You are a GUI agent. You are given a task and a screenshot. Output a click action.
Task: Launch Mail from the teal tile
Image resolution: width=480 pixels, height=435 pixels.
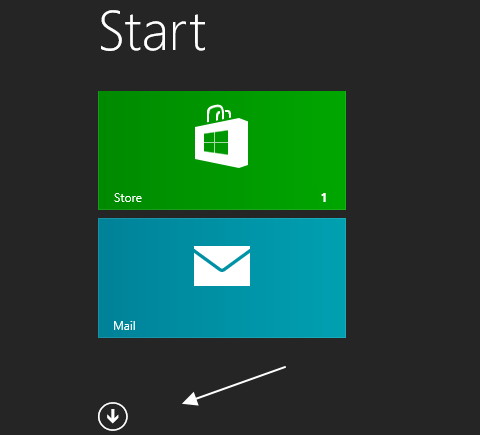click(222, 278)
